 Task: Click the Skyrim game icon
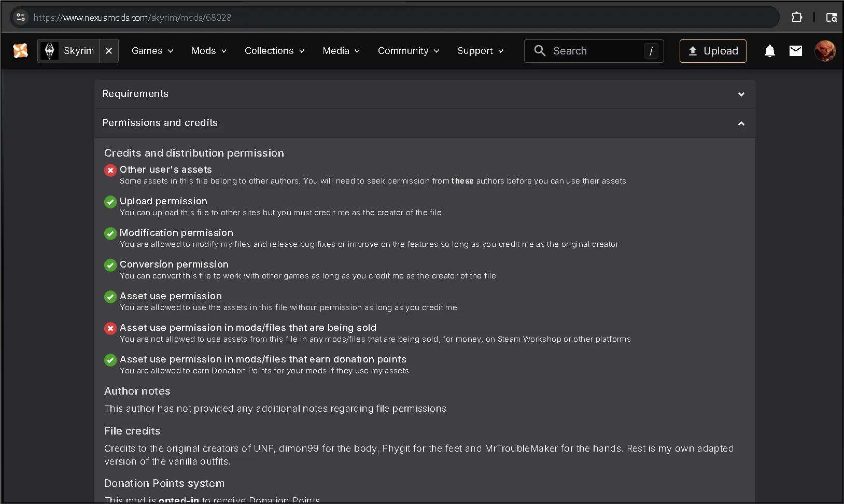50,51
